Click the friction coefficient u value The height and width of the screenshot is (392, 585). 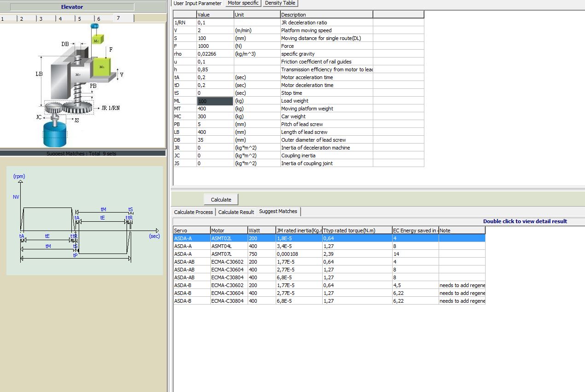point(215,62)
